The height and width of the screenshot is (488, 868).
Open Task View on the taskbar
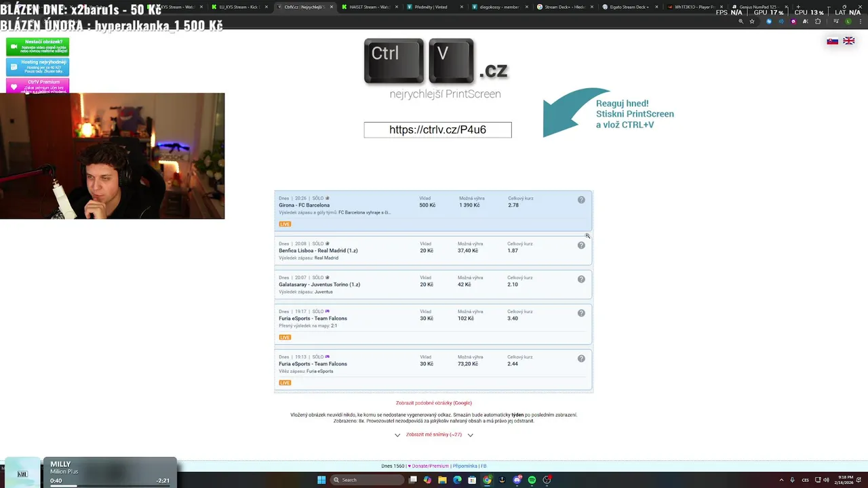tap(412, 480)
